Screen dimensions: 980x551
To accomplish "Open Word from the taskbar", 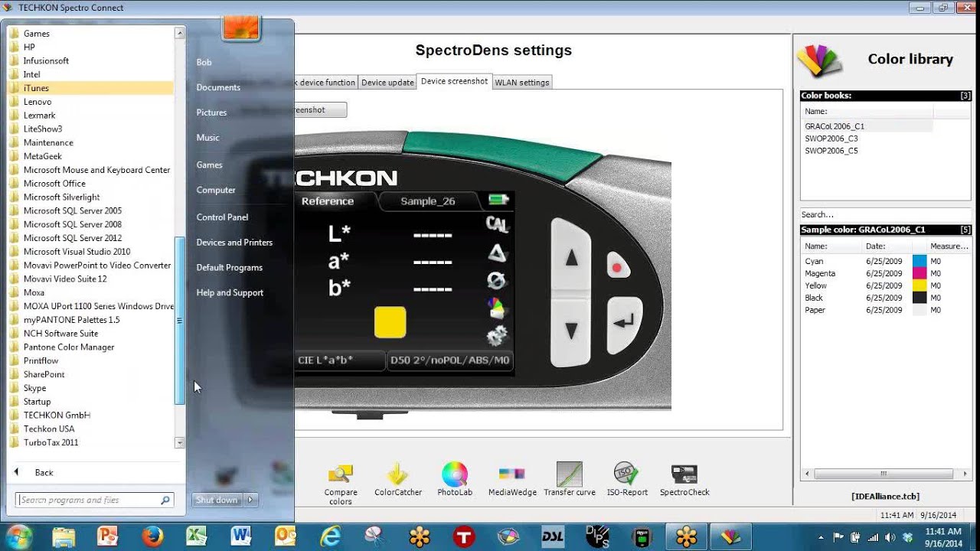I will point(241,536).
